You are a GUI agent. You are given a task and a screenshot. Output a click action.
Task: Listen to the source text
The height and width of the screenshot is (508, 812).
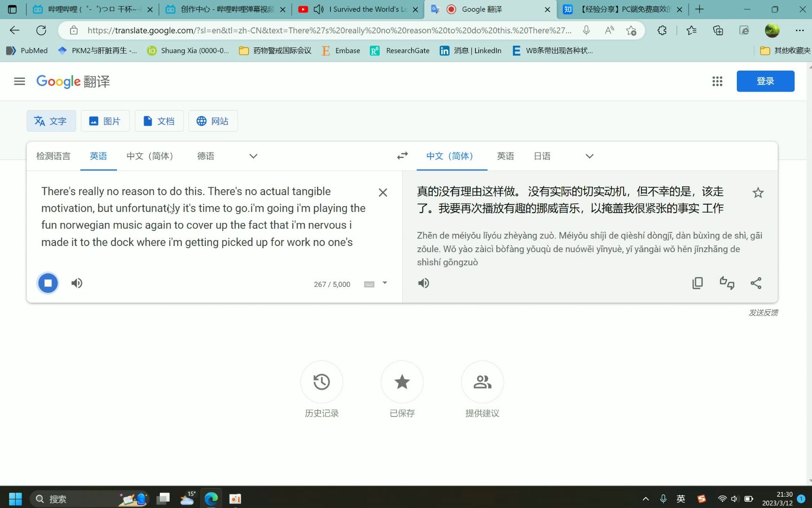(x=77, y=283)
